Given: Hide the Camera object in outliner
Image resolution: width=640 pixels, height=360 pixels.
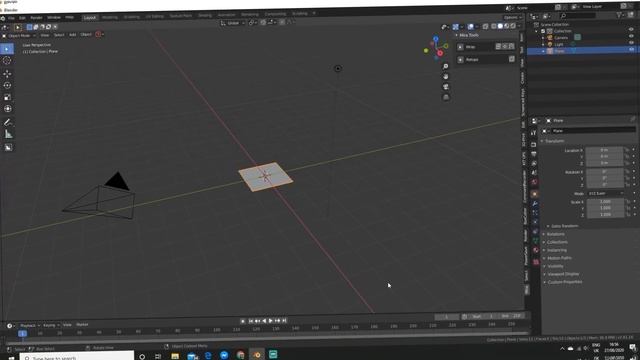Looking at the screenshot, I should coord(631,36).
